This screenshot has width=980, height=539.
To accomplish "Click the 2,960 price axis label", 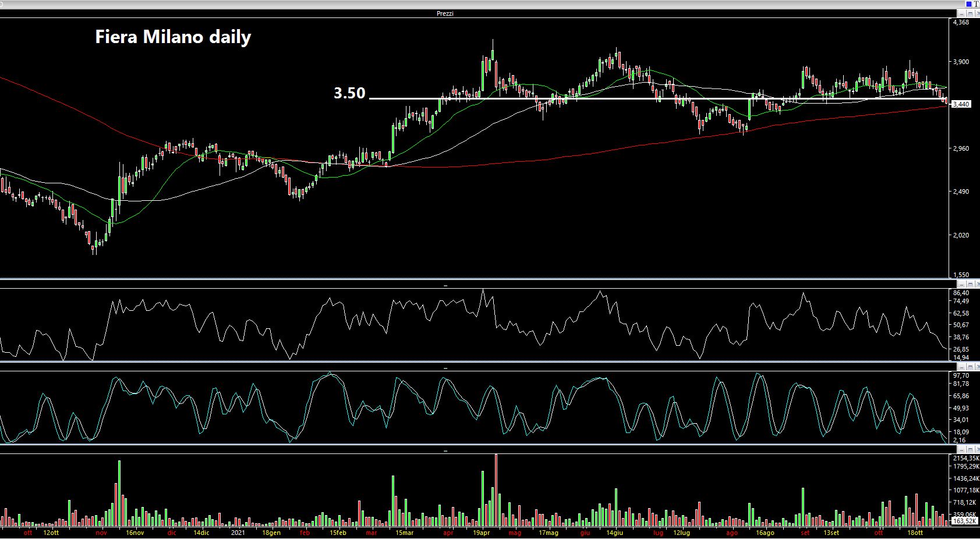I will tap(961, 148).
